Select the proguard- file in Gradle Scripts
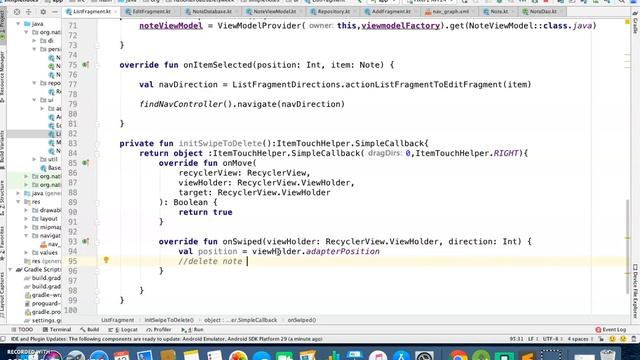The height and width of the screenshot is (360, 640). (x=42, y=303)
